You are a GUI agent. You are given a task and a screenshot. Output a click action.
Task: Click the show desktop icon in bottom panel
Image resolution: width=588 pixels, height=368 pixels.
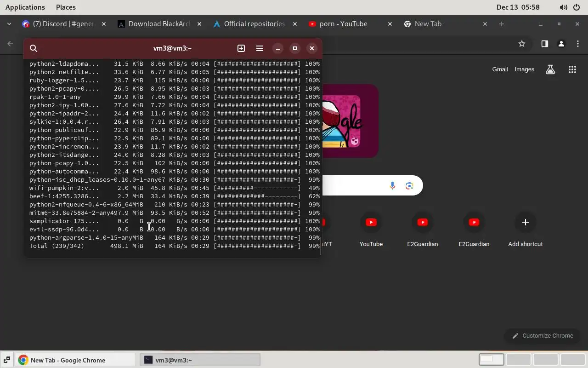point(7,360)
